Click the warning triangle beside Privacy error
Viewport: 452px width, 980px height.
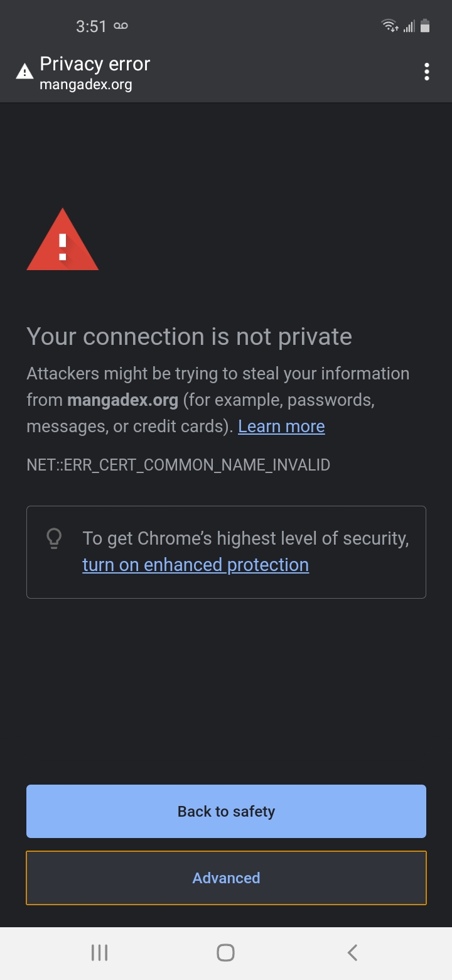coord(23,70)
